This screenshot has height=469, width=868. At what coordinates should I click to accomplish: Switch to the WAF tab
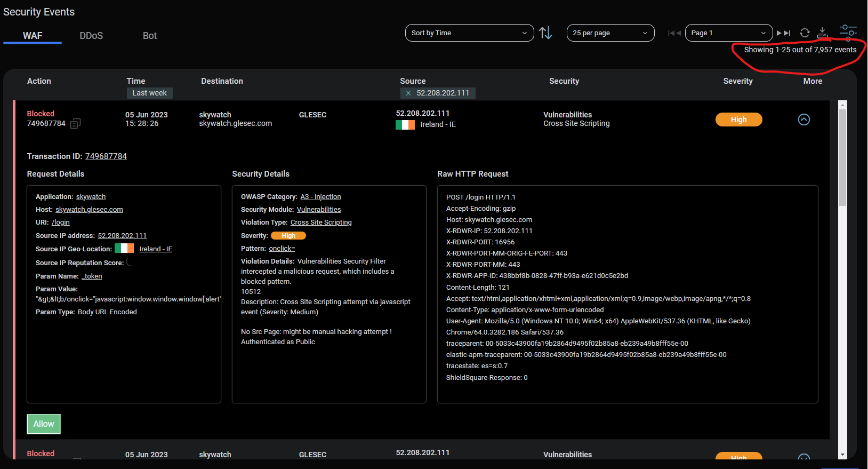pos(33,36)
